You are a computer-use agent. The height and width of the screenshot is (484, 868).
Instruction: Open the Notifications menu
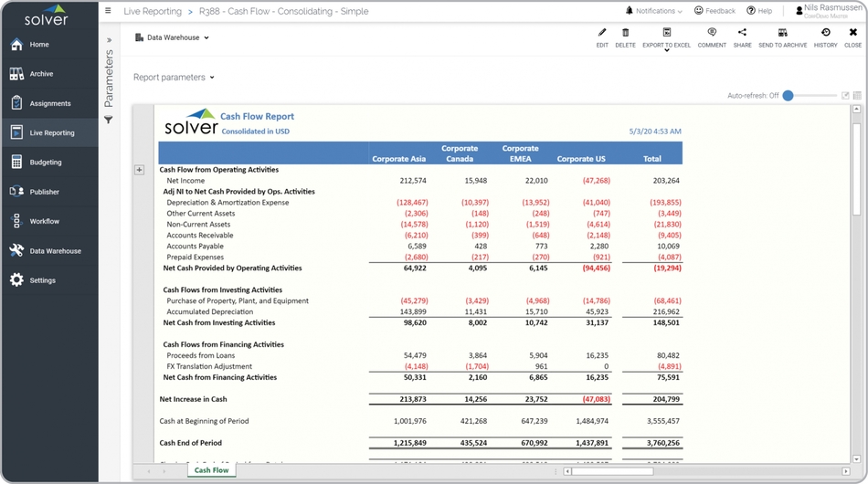[654, 11]
